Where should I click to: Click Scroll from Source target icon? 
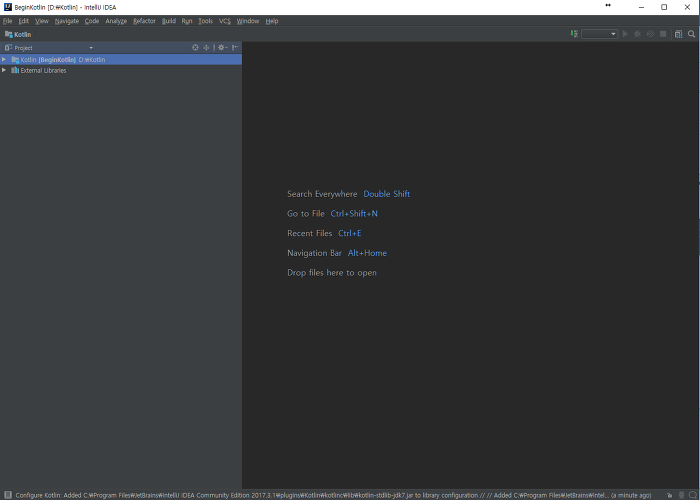195,47
